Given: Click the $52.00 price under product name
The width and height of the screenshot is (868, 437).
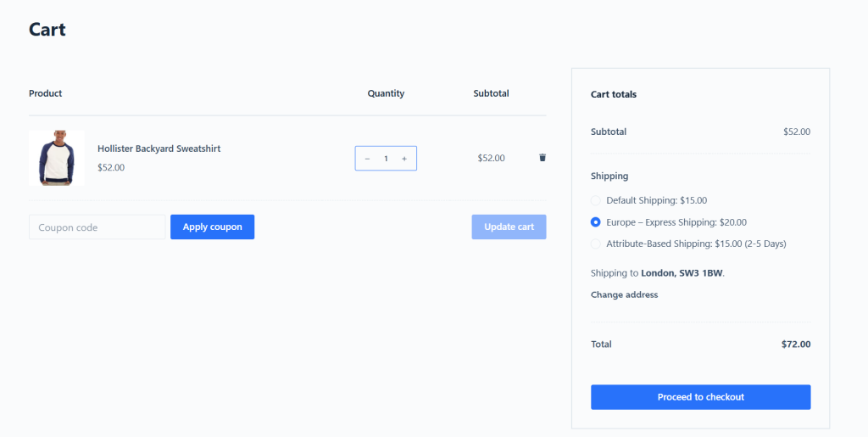Looking at the screenshot, I should pos(111,167).
